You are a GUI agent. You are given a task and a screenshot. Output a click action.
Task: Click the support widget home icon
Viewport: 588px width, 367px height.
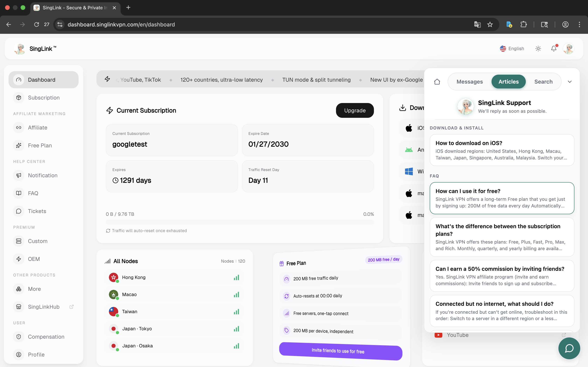click(437, 82)
